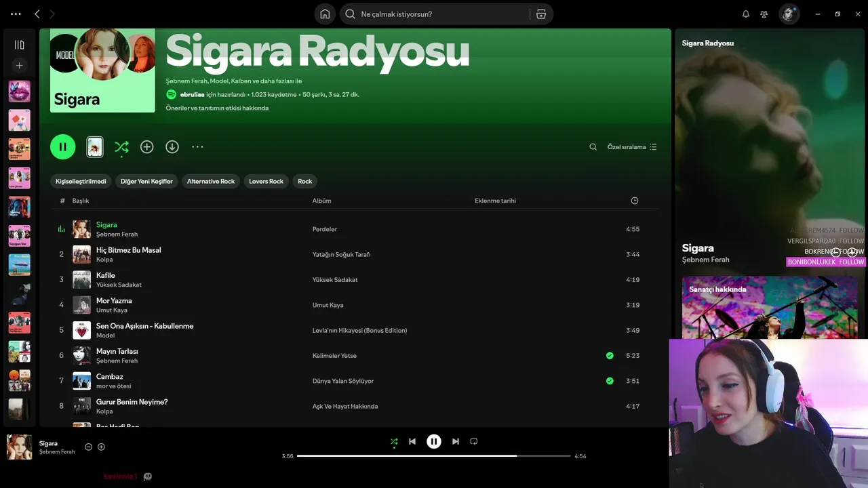Select track 'Sen Ona Aşıksın - Kabullenme'
The width and height of the screenshot is (868, 488).
tap(145, 326)
